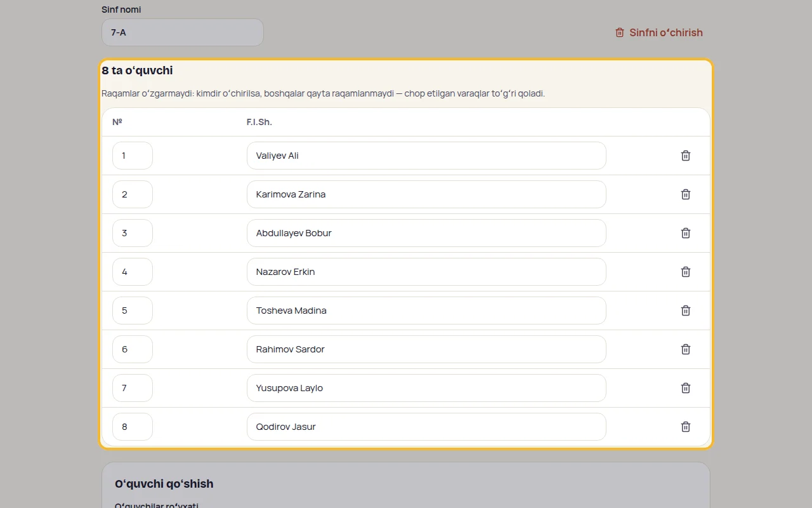Screen dimensions: 812x508
Task: Focus the Qodirov Jasur name field
Action: (x=426, y=427)
